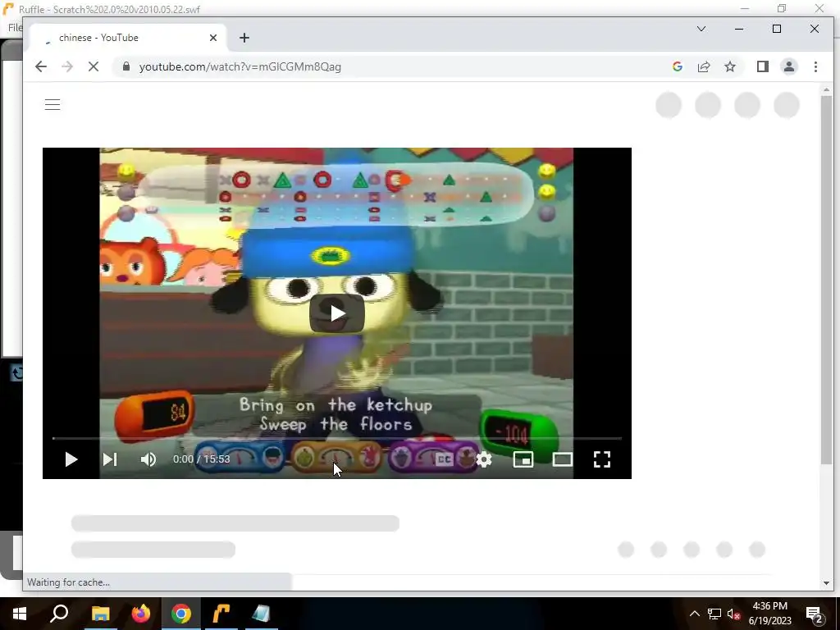Open a new Chrome tab
This screenshot has height=630, width=840.
coord(244,38)
